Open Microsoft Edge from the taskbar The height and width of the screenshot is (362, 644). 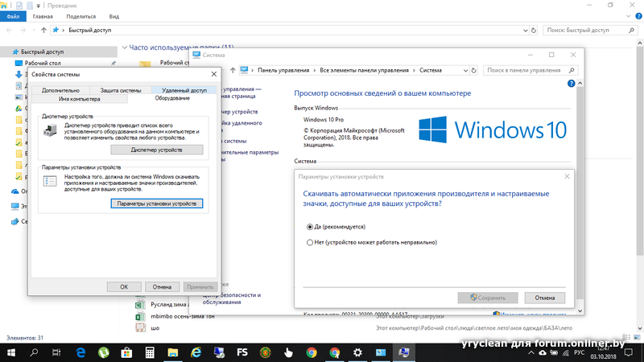[x=81, y=352]
